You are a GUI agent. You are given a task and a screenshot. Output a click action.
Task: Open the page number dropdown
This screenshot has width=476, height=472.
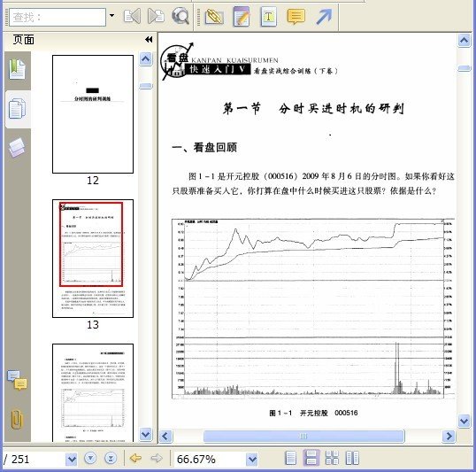pos(72,459)
